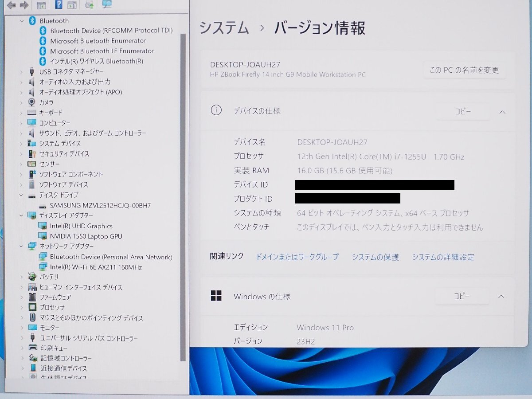The image size is (532, 399).
Task: Click the デバイスの仕様 info icon
Action: [216, 110]
